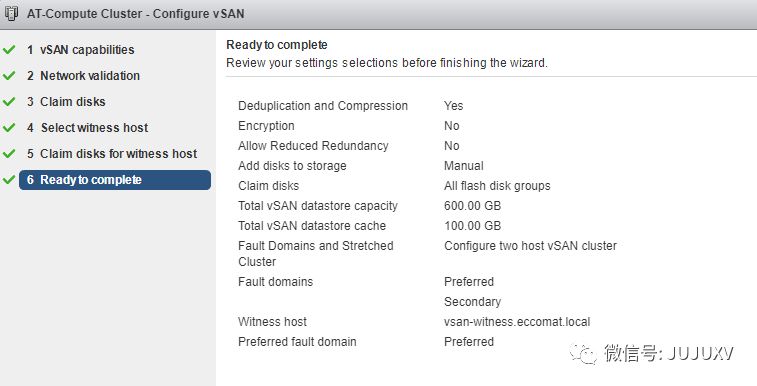Screen dimensions: 757x386
Task: Click the vsan-witness.eccomat.local witness host value
Action: 517,322
